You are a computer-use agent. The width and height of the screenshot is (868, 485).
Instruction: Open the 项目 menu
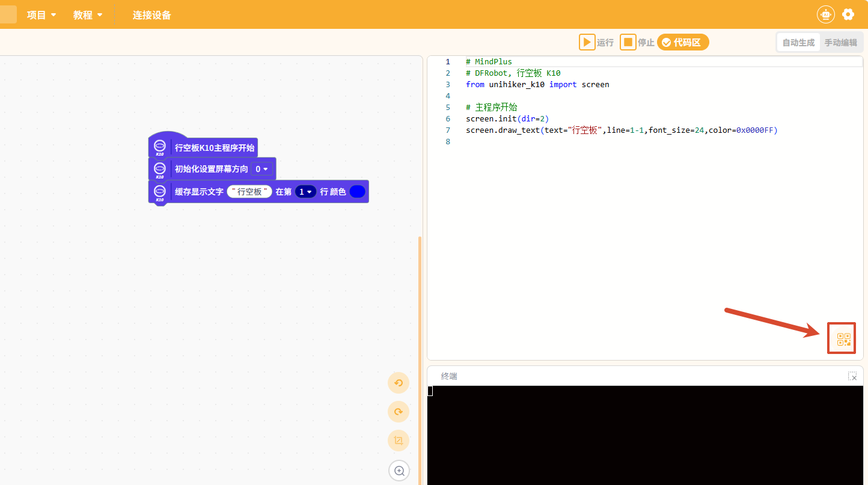pos(41,15)
